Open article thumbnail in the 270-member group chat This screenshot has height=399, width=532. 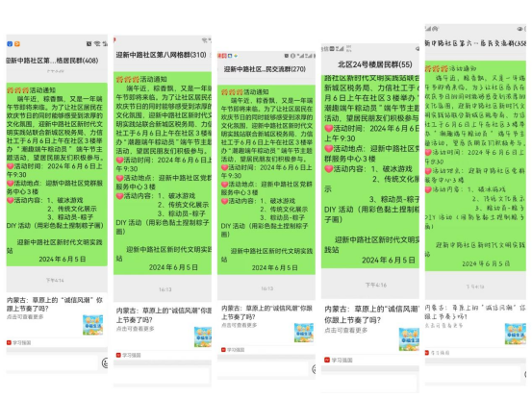(x=304, y=333)
